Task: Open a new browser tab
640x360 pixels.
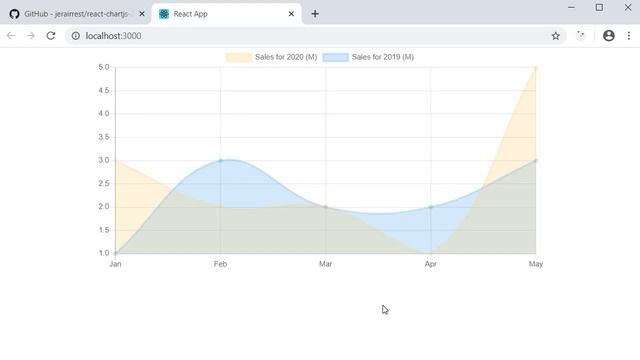Action: click(315, 14)
